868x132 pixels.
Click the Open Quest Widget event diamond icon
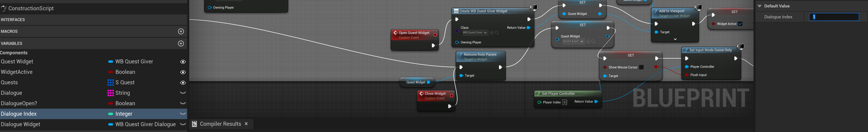[396, 33]
